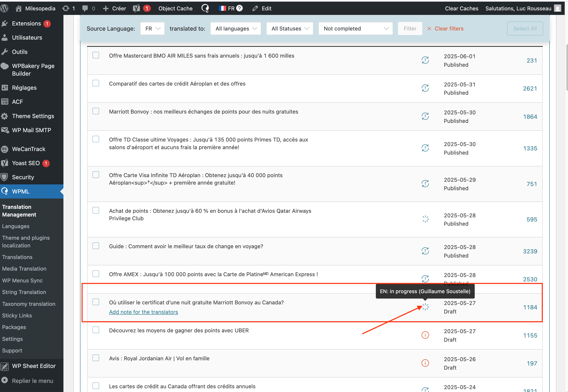Tick the TD Classe ultime Voyages checkbox

[96, 139]
